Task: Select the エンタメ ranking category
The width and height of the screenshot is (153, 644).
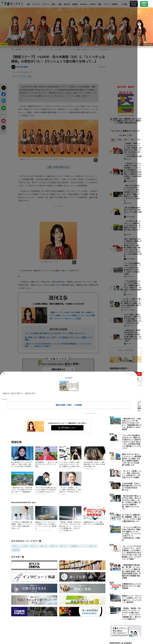Action: click(x=122, y=135)
